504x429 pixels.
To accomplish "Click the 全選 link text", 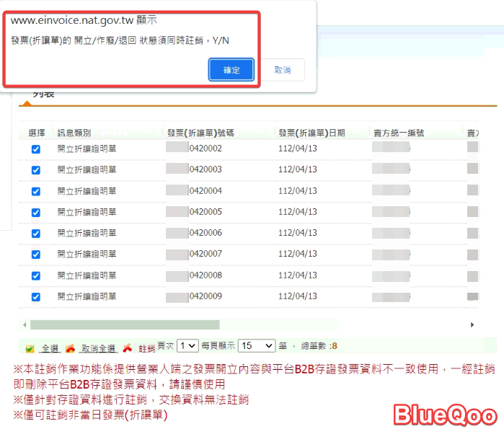I will pos(50,348).
